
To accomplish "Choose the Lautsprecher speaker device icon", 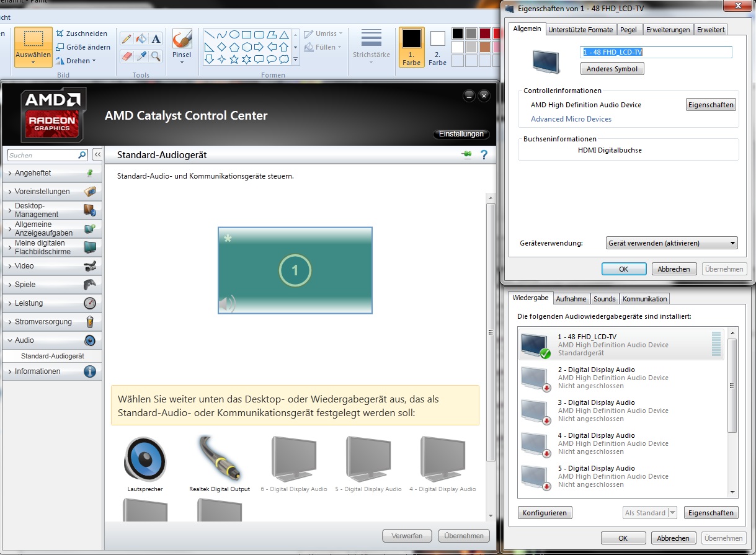I will coord(145,460).
